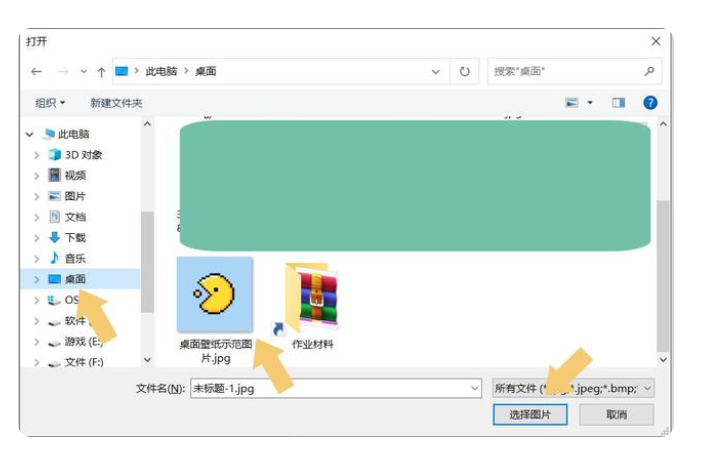Open the blue Help question mark
The height and width of the screenshot is (456, 704).
click(x=649, y=103)
